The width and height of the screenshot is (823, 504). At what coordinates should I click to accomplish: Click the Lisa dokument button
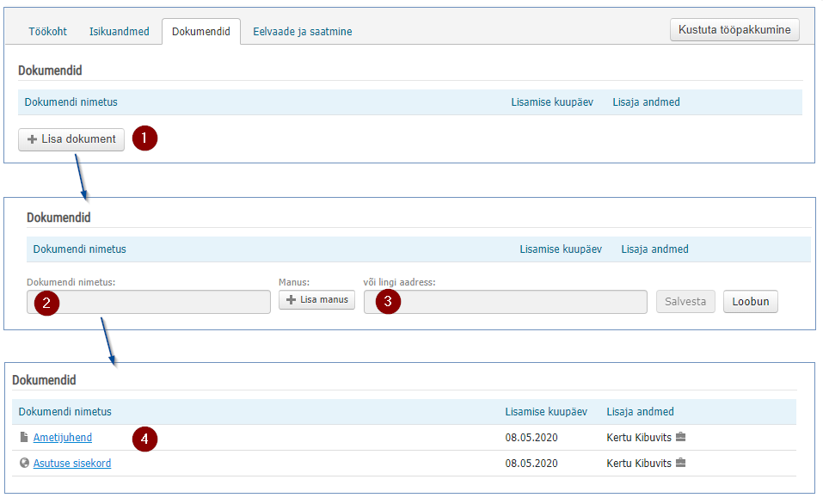71,139
